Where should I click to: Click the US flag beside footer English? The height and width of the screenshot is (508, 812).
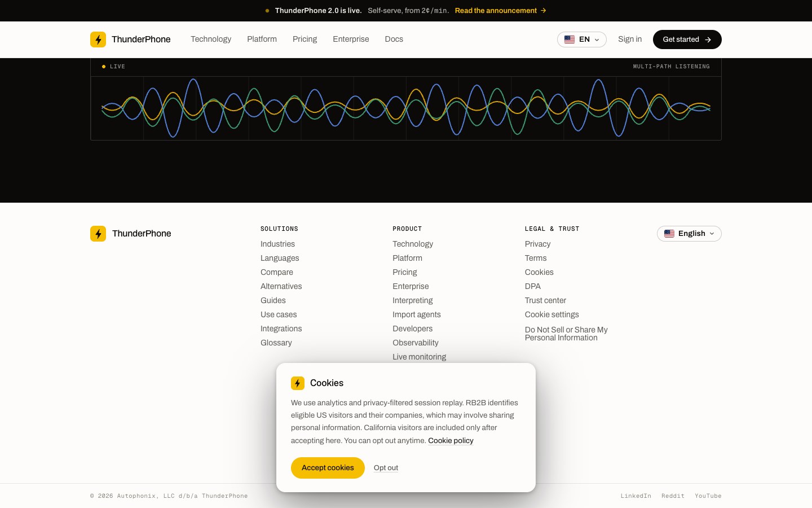[x=669, y=234]
